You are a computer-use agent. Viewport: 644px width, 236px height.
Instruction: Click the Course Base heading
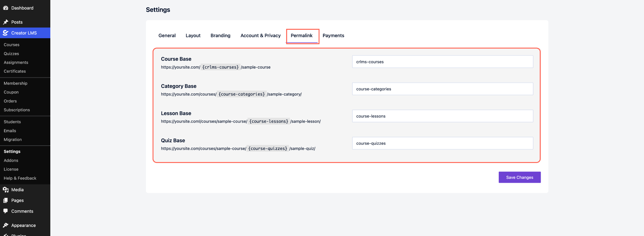(x=176, y=59)
